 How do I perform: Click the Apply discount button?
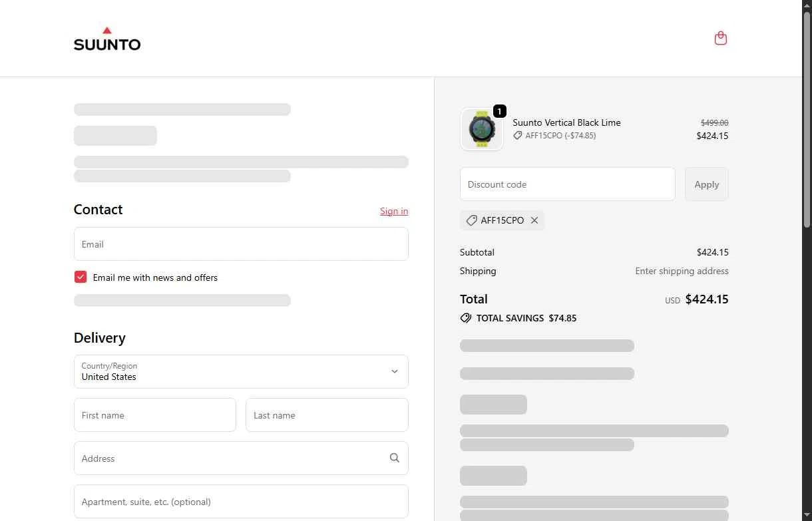707,184
